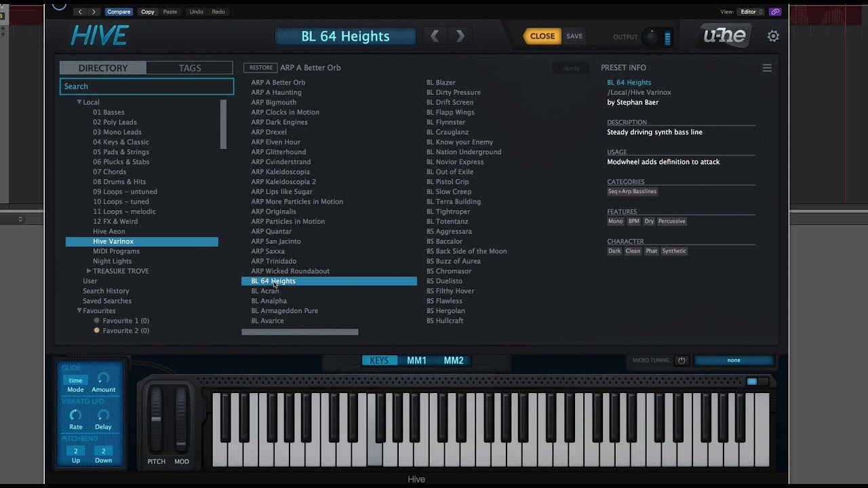Viewport: 868px width, 488px height.
Task: Select the BS Back Side of the Moon preset
Action: [467, 251]
